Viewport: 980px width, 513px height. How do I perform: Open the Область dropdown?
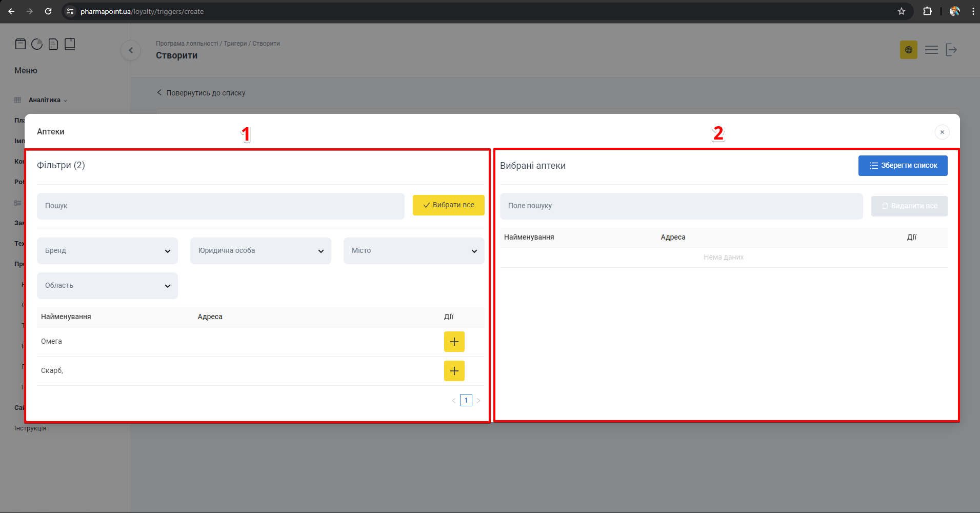coord(107,286)
